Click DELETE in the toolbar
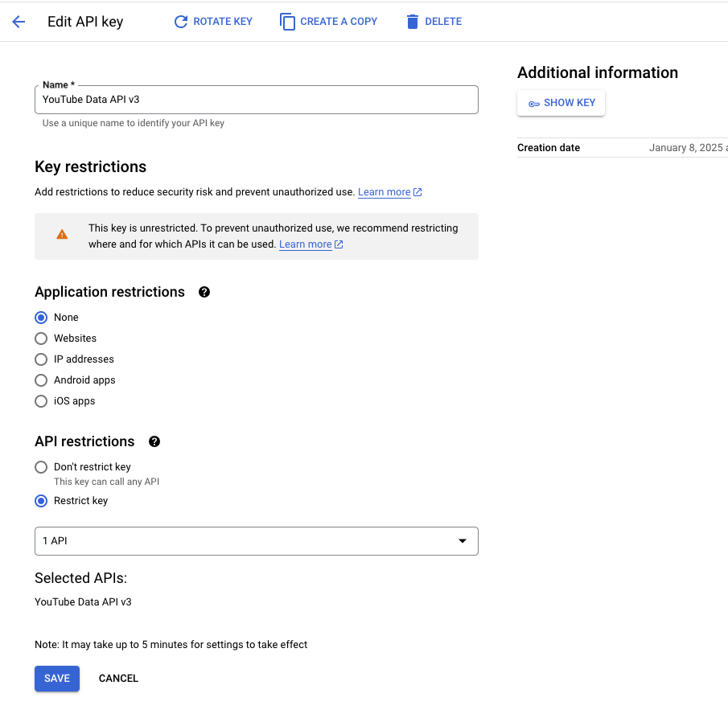728x714 pixels. pyautogui.click(x=434, y=22)
